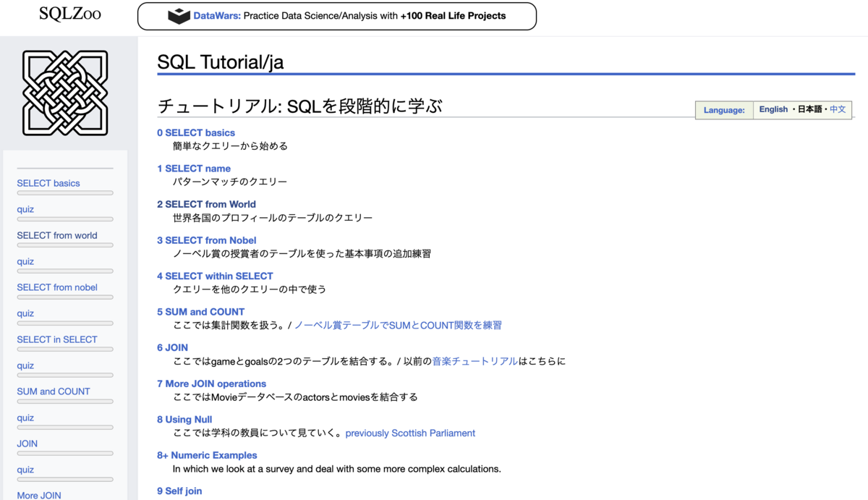Open the DataWars practice projects banner
Image resolution: width=868 pixels, height=500 pixels.
click(336, 16)
